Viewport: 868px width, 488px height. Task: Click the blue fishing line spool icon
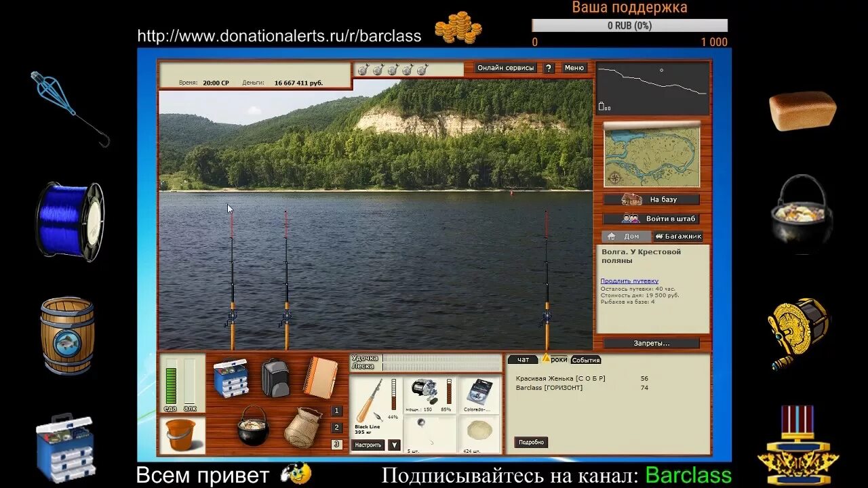(x=70, y=220)
